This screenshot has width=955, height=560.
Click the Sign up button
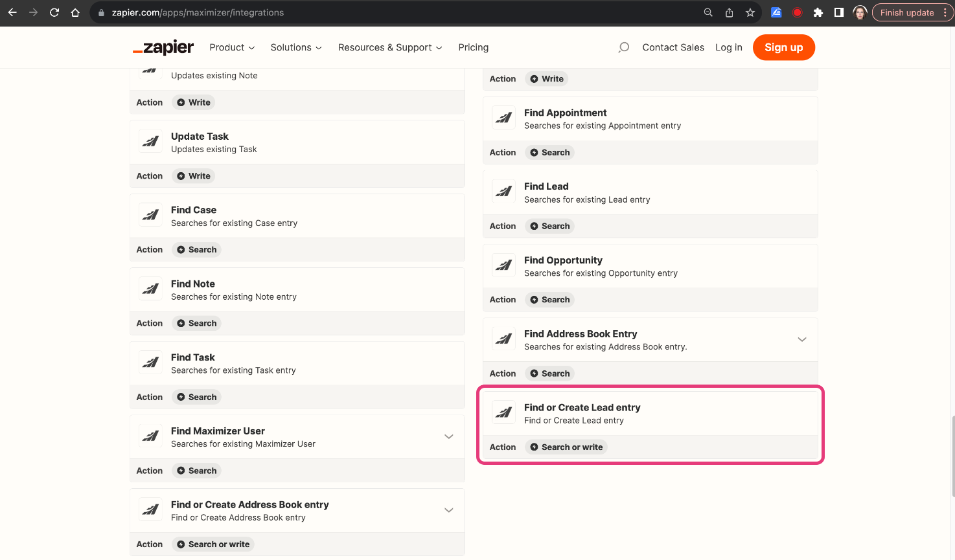(x=783, y=47)
